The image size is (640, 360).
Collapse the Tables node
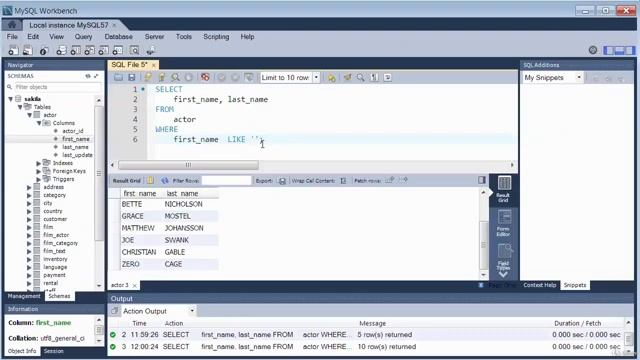click(20, 107)
